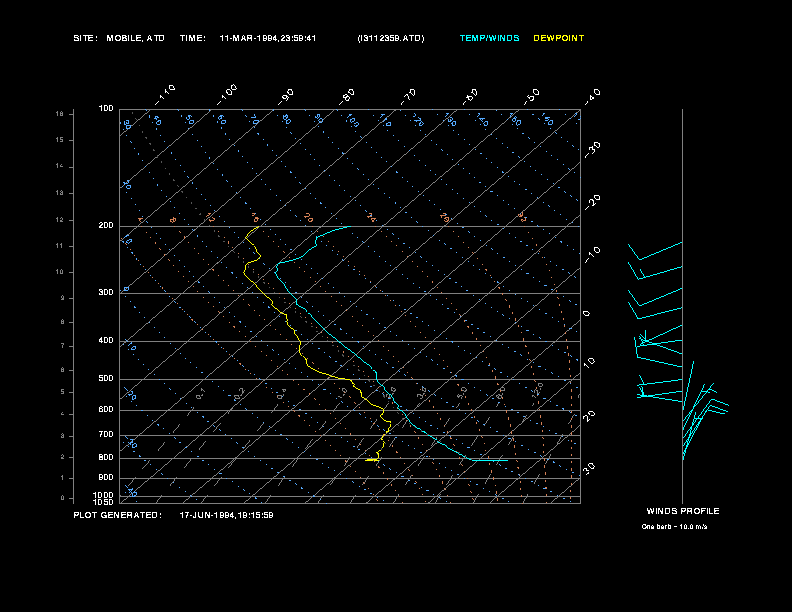This screenshot has height=612, width=792.
Task: Click the "-10" temperature label on right edge
Action: pos(592,255)
